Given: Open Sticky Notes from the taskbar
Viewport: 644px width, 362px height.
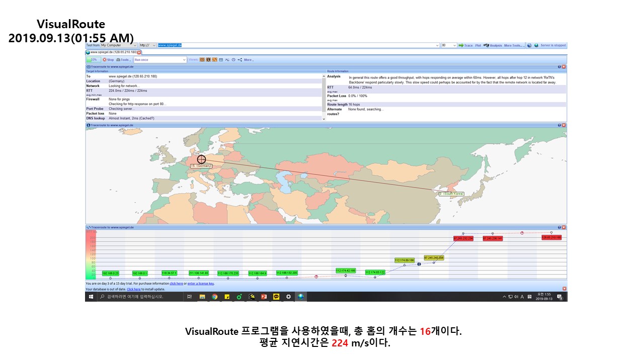Looking at the screenshot, I should (227, 297).
